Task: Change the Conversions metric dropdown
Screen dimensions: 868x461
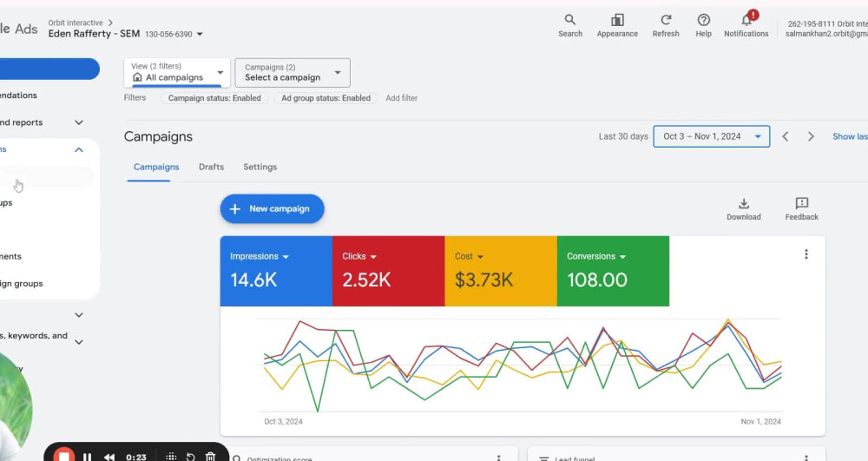Action: (x=622, y=257)
